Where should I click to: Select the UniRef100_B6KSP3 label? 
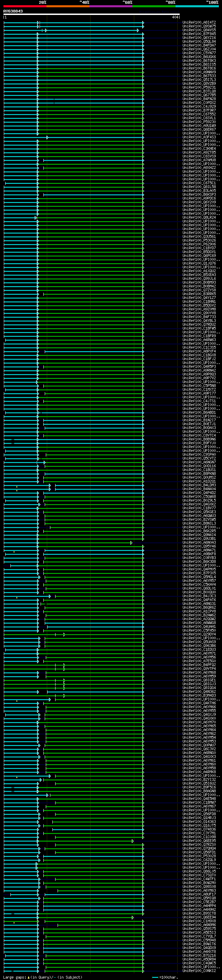click(x=199, y=194)
